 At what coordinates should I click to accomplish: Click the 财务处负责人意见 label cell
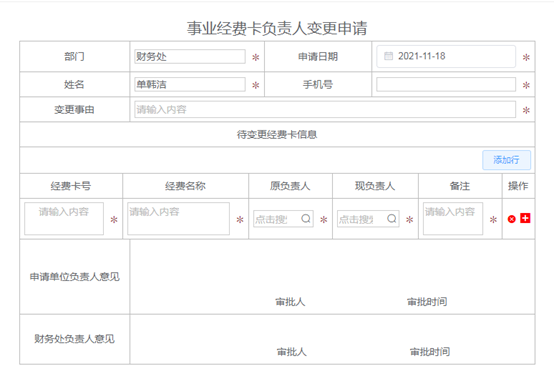pyautogui.click(x=75, y=339)
